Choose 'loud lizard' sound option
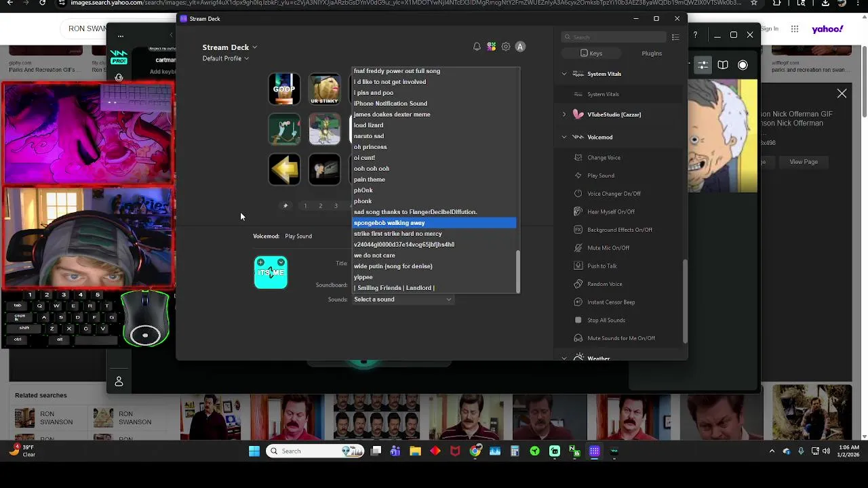This screenshot has height=488, width=868. pos(434,125)
